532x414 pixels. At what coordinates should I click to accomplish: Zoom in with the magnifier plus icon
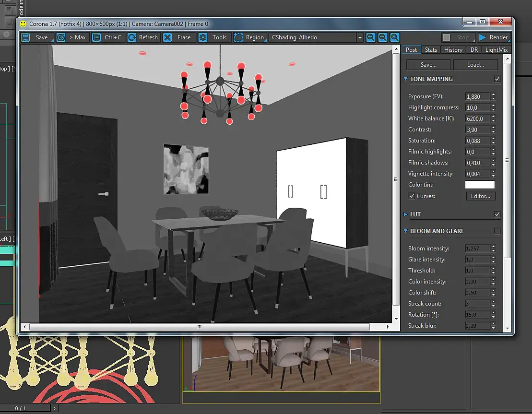click(371, 37)
